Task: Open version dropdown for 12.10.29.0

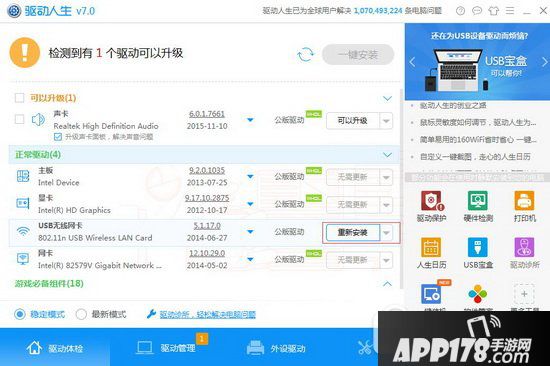Action: point(250,259)
